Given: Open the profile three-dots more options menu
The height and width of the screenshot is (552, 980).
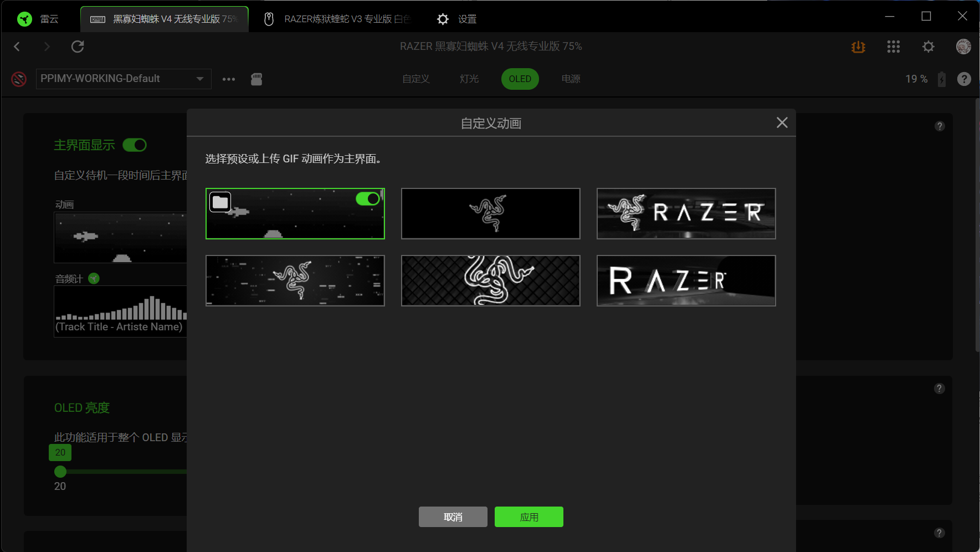Looking at the screenshot, I should pyautogui.click(x=229, y=79).
